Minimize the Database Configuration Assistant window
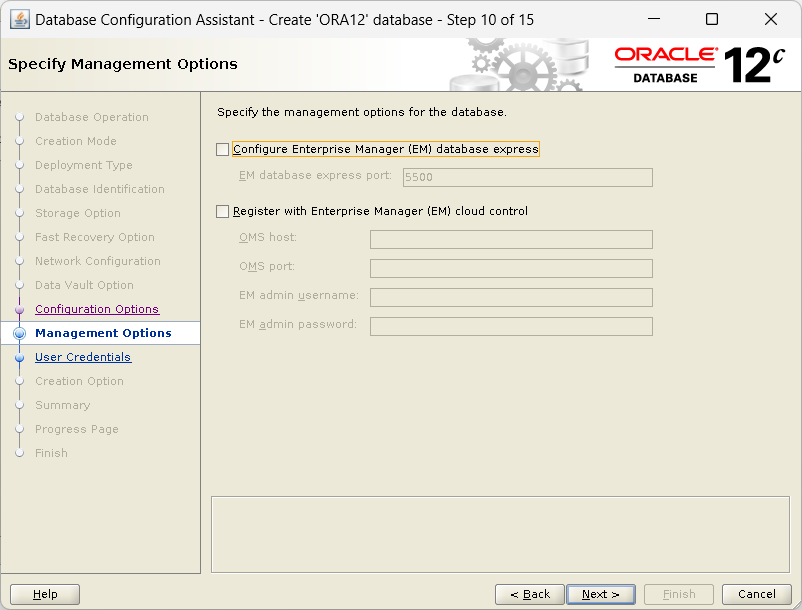Screen dimensions: 802x610 click(654, 19)
